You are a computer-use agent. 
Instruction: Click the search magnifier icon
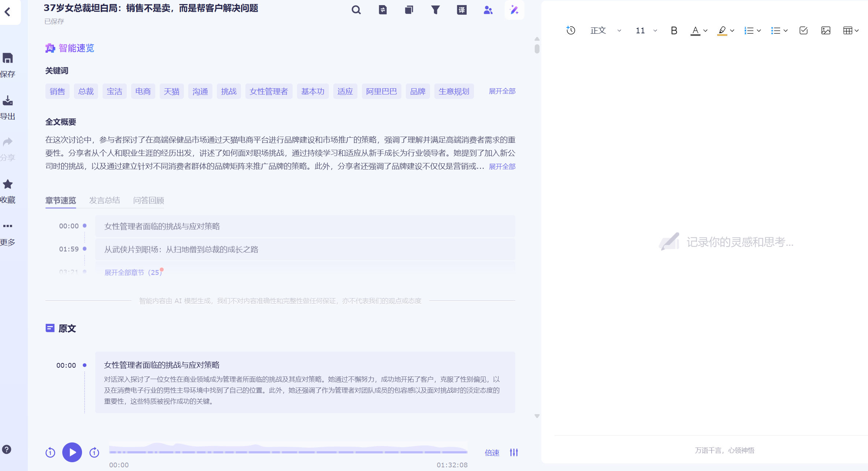(x=356, y=10)
